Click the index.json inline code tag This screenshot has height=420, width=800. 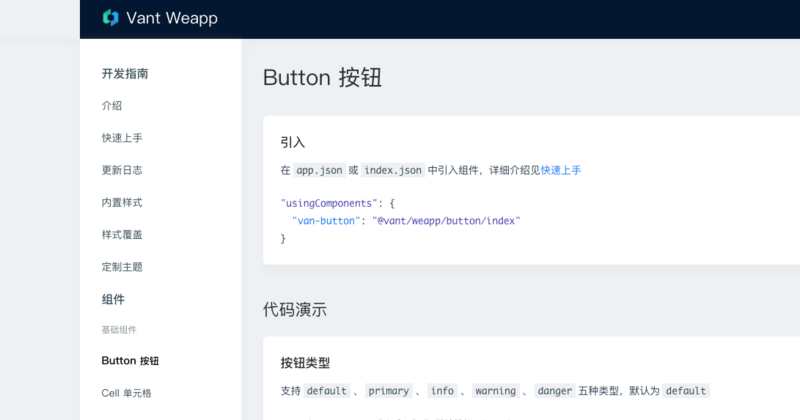point(393,170)
